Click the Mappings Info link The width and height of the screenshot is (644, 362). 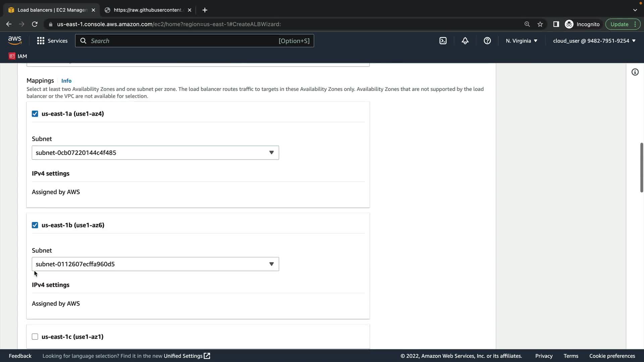click(66, 81)
